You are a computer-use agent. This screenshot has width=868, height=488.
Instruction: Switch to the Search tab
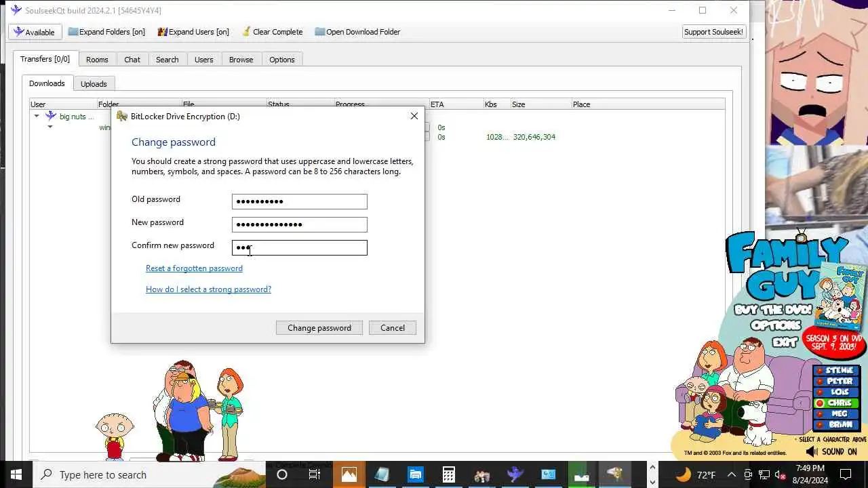(x=167, y=60)
